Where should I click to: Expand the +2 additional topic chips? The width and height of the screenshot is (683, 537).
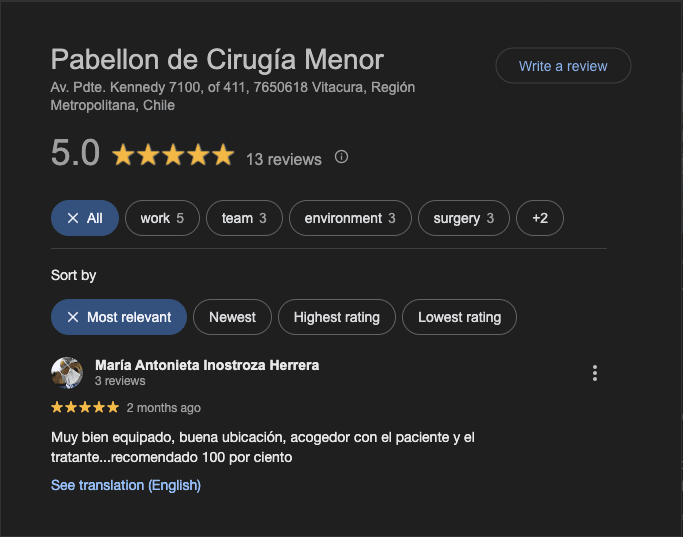pos(540,218)
